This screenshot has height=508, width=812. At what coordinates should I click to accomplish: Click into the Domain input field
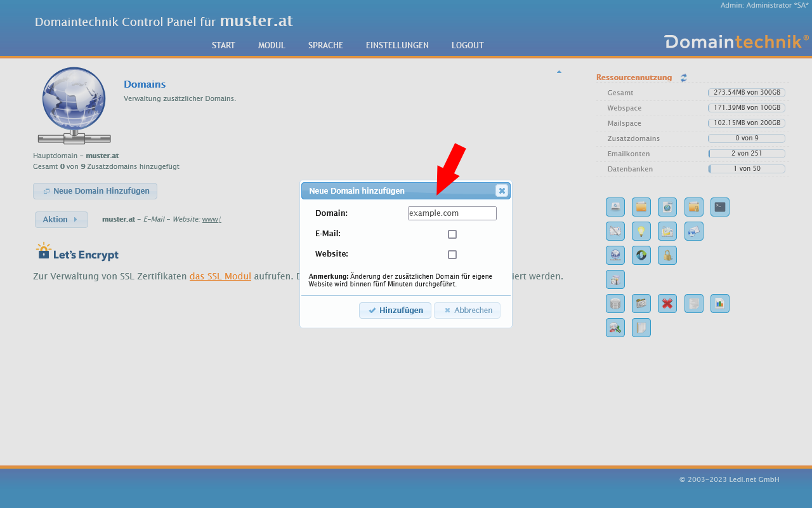[x=452, y=213]
